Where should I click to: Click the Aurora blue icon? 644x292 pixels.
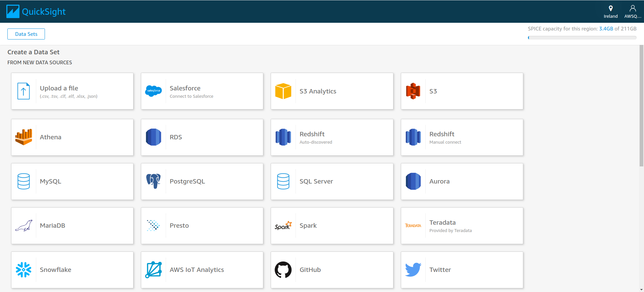[413, 181]
